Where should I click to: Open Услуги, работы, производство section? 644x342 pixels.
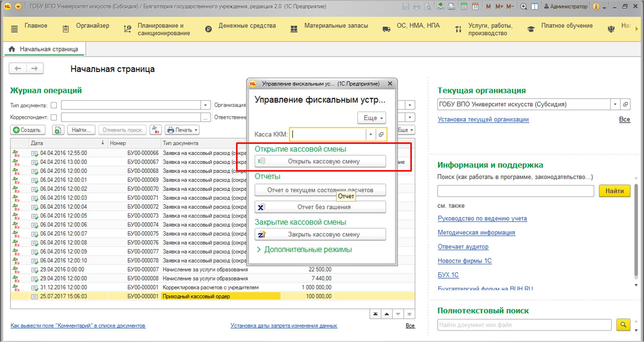[490, 29]
